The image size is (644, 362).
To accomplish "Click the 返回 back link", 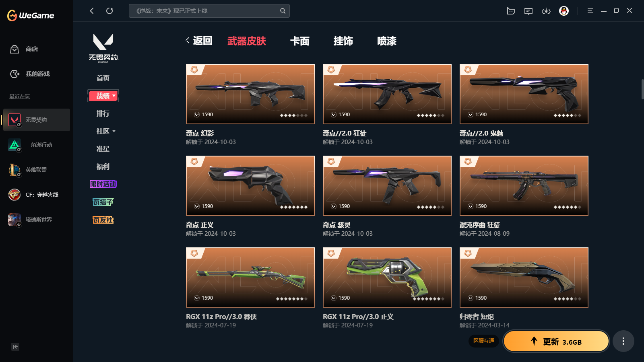I will [199, 41].
